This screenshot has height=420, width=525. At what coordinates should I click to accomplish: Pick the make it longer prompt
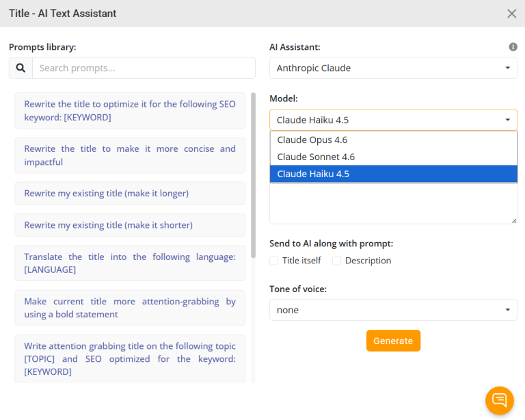coord(130,194)
